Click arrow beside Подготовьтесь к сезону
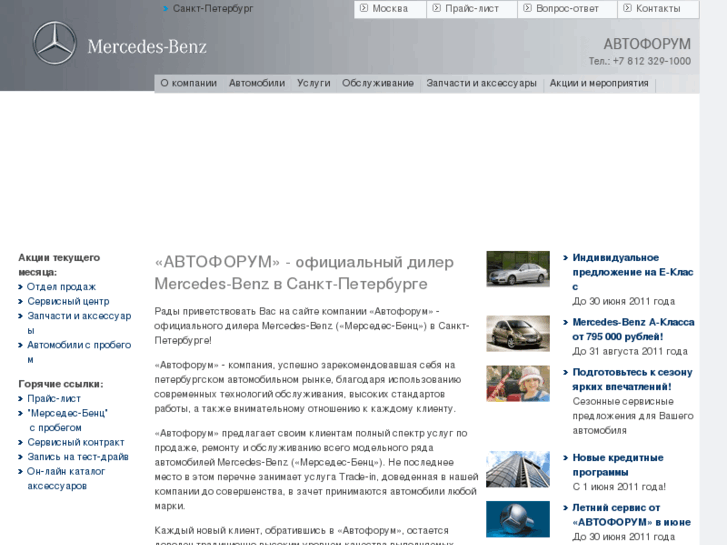The image size is (727, 545). 566,372
